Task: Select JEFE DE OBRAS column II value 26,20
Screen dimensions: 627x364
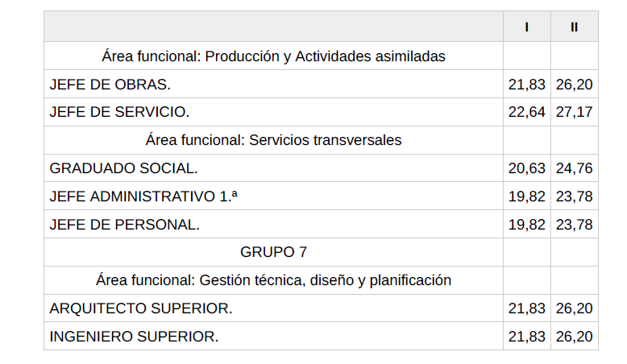Action: pos(574,85)
